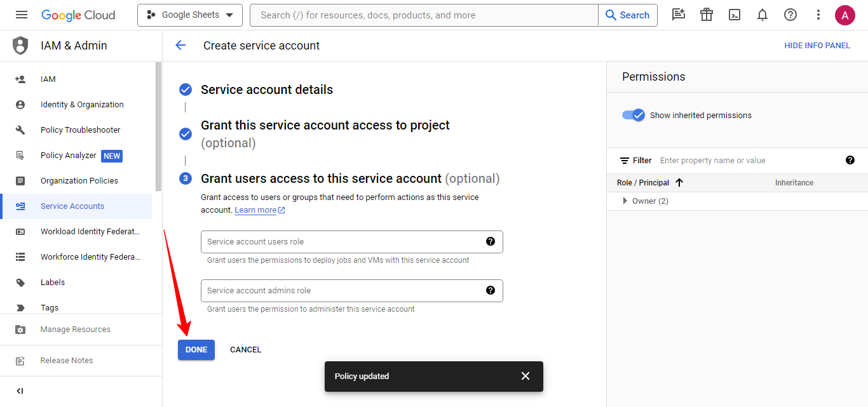Select Organization Policies in sidebar
Viewport: 868px width, 407px height.
pos(79,181)
